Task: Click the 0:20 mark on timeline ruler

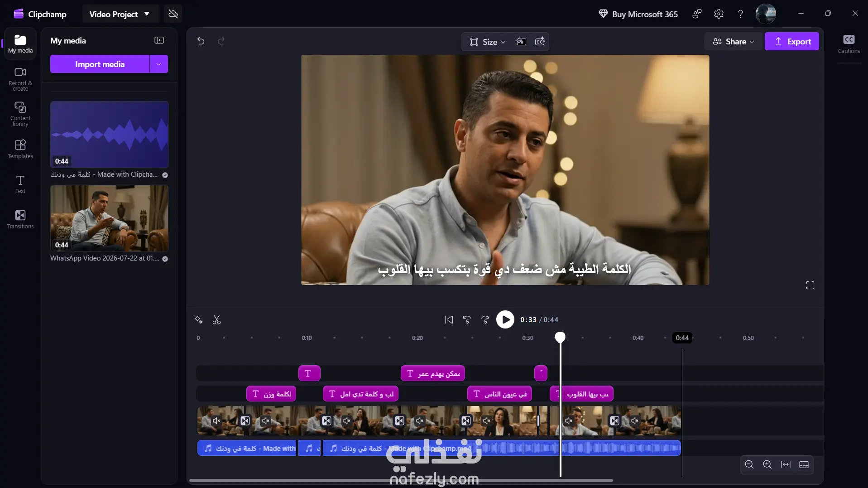Action: pos(417,338)
